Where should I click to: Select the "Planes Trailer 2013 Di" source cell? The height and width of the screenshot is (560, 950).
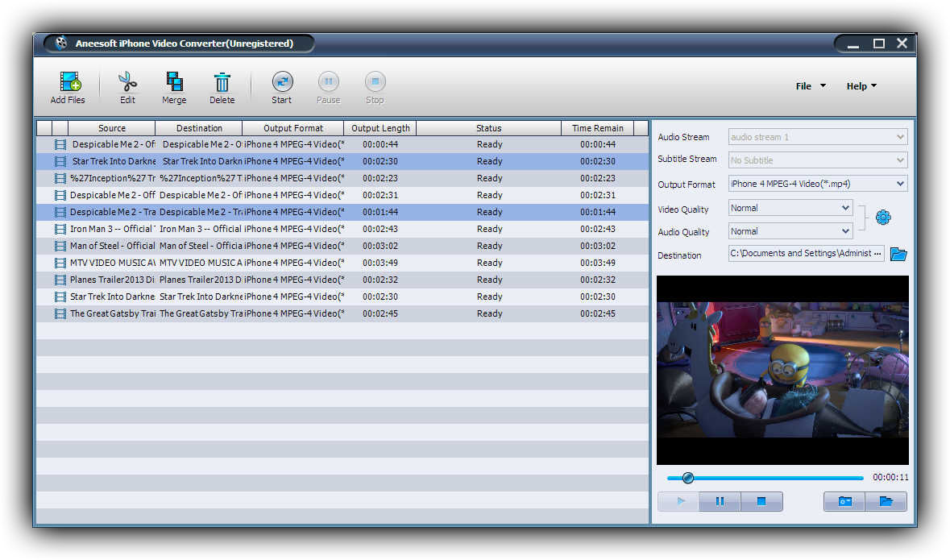(x=113, y=280)
